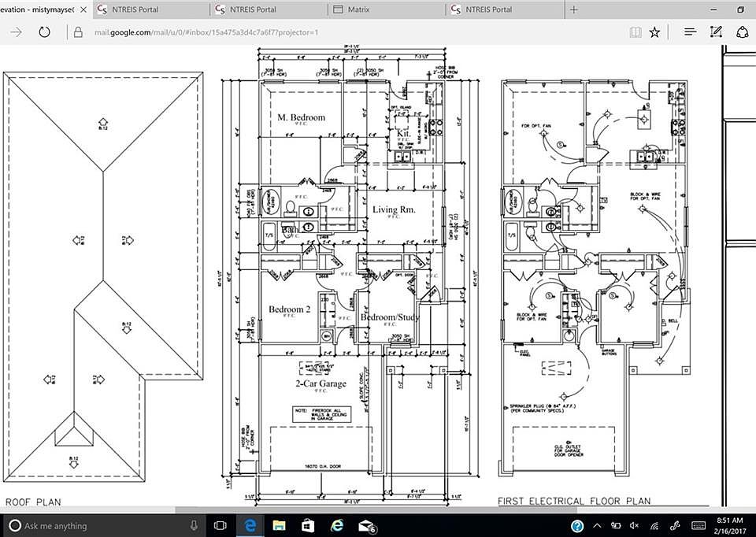
Task: Close the mistymayse Gmail tab
Action: 83,9
